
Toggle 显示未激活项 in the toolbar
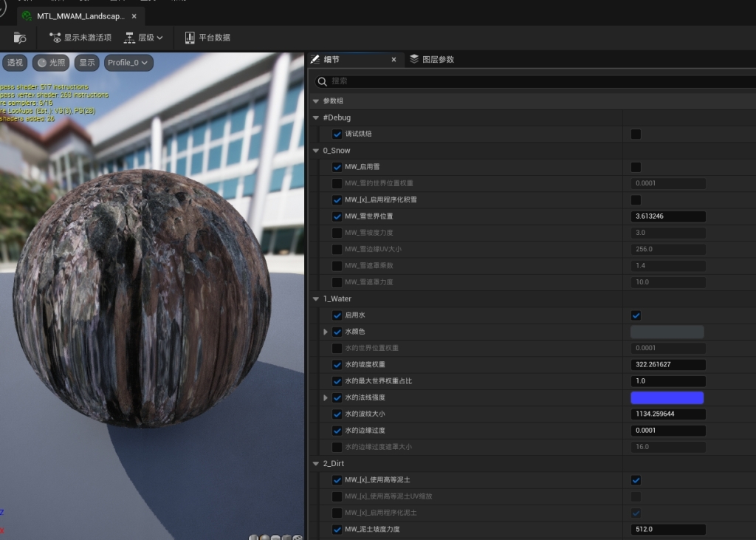pyautogui.click(x=80, y=38)
